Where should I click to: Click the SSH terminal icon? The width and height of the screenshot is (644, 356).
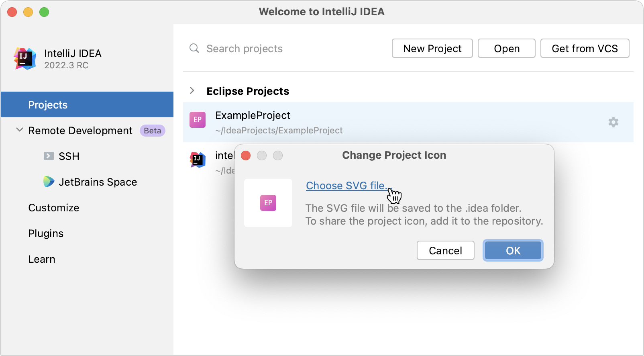(x=49, y=156)
